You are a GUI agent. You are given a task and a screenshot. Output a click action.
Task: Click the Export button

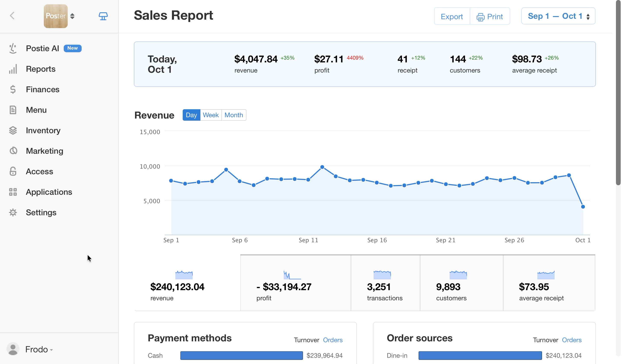[452, 16]
